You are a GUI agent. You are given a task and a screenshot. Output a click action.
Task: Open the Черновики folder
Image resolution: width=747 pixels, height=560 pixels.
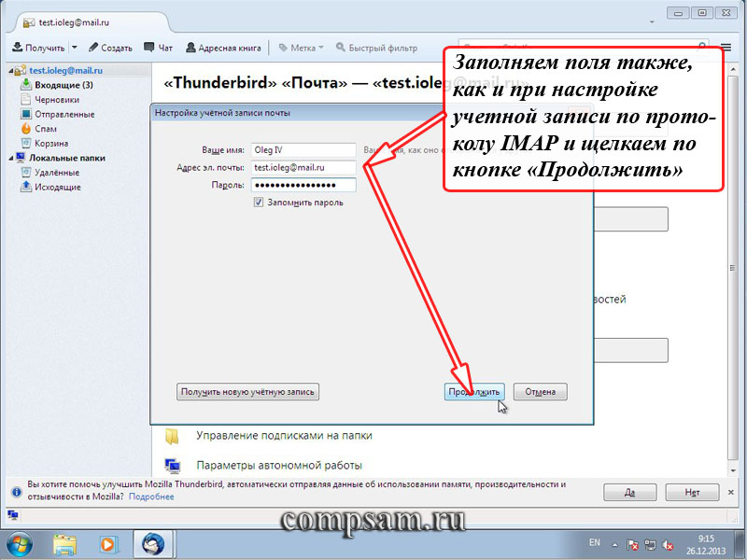pyautogui.click(x=57, y=100)
